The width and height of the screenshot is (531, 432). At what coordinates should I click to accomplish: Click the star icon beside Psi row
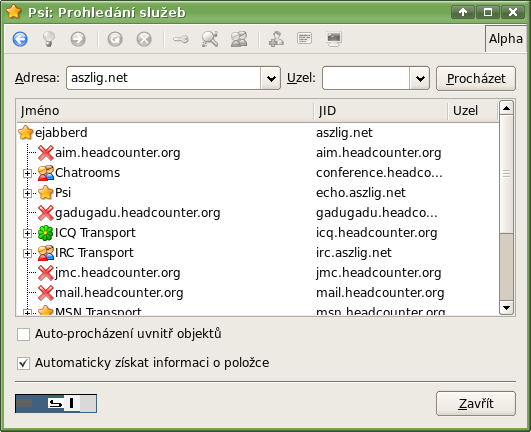(46, 193)
